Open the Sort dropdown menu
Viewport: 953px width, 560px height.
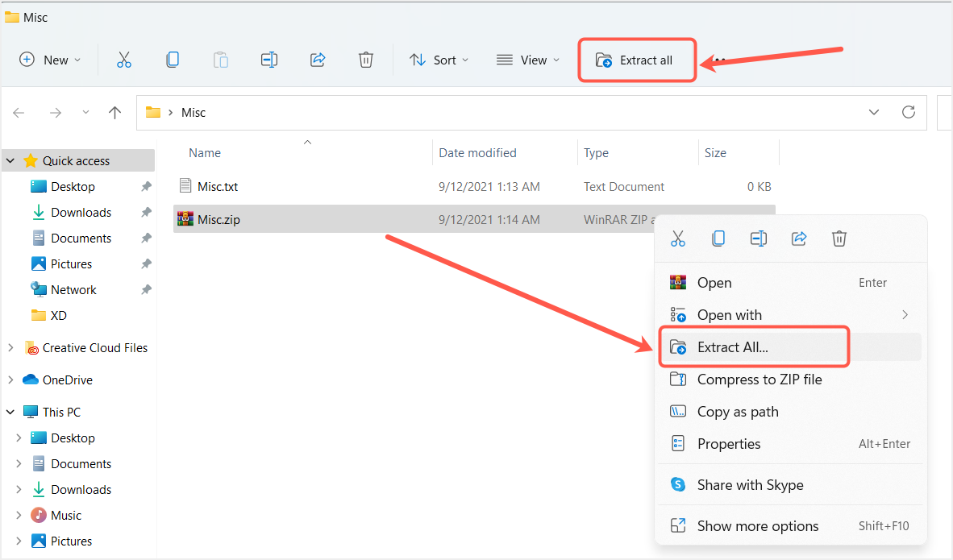tap(439, 60)
